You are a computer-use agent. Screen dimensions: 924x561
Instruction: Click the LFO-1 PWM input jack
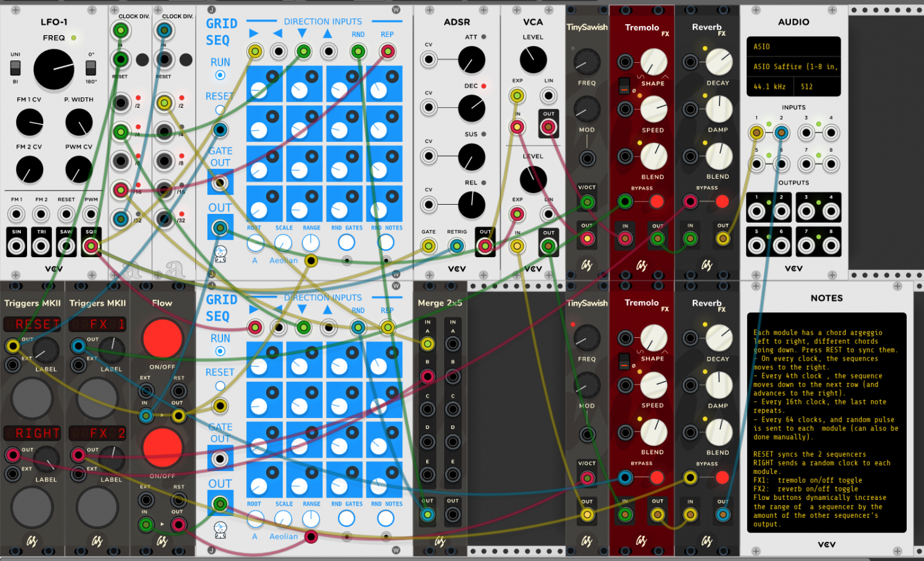click(91, 214)
